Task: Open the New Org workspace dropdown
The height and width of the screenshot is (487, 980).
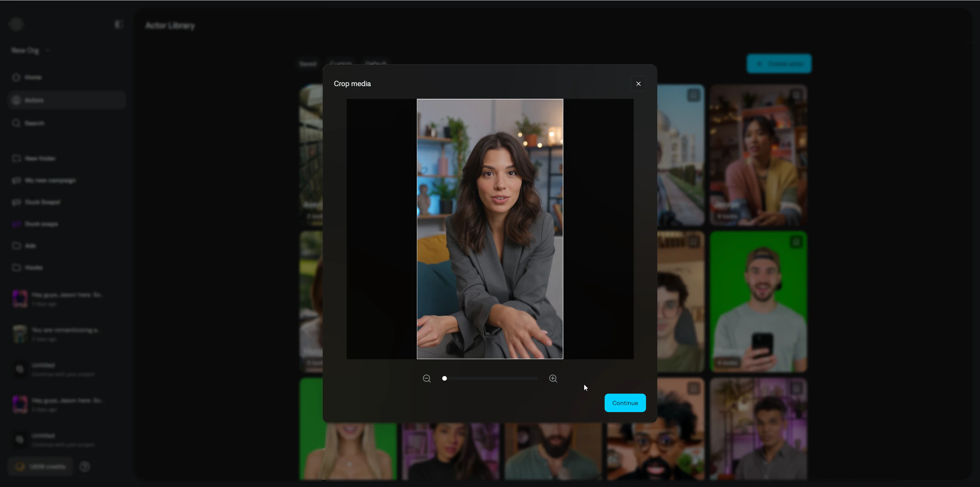Action: pos(31,50)
